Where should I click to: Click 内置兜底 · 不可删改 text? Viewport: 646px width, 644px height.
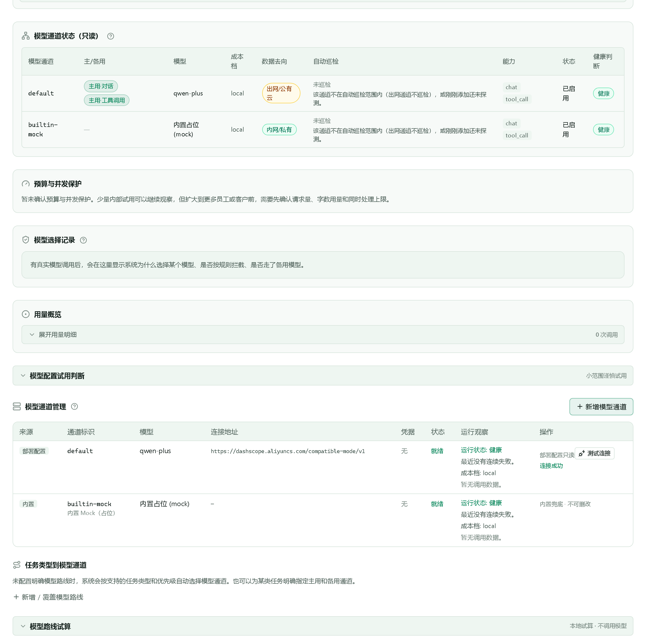566,504
